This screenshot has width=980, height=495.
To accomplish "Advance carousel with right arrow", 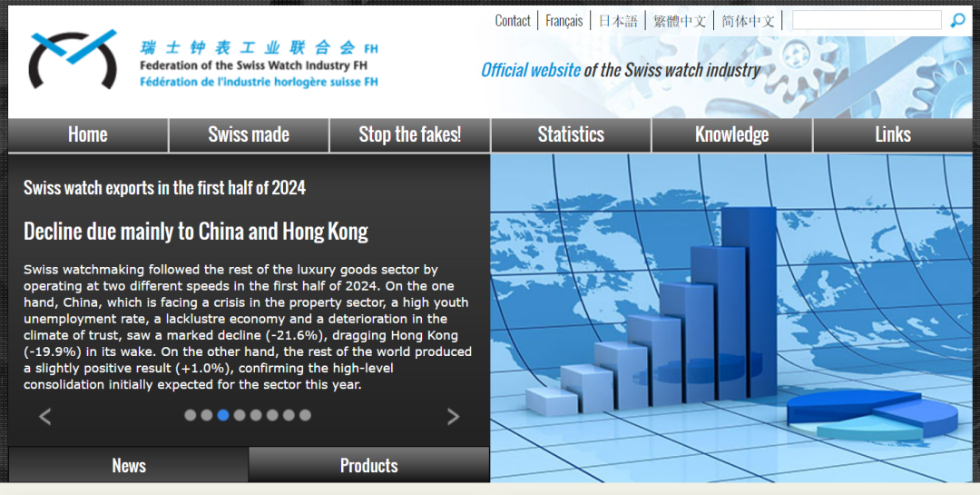I will [453, 417].
